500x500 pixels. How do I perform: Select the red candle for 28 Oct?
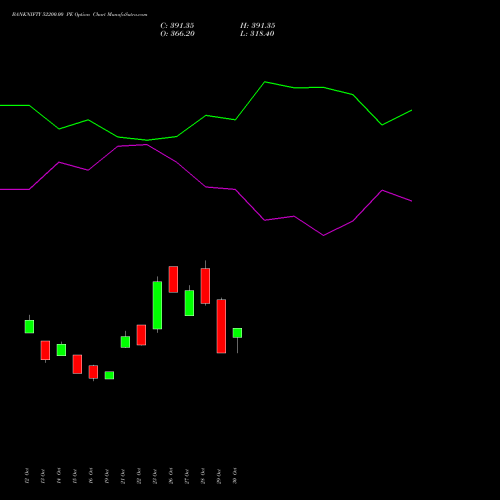pyautogui.click(x=205, y=286)
